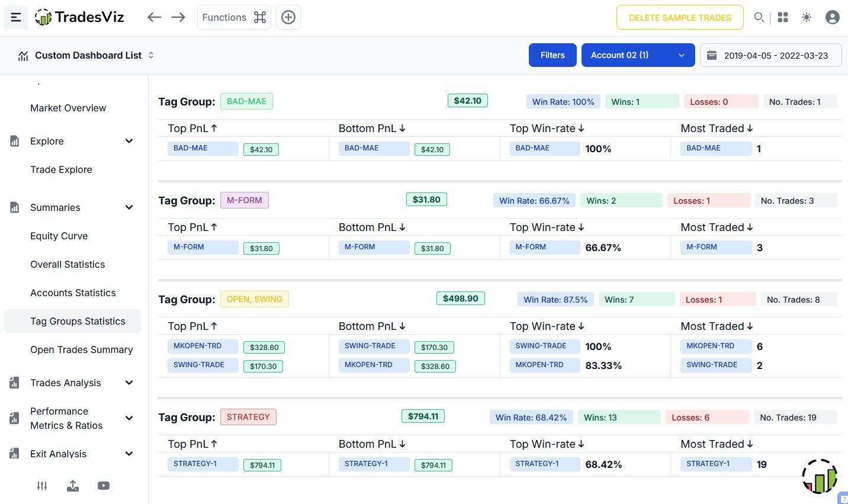Open Market Overview in sidebar
This screenshot has height=504, width=848.
pos(68,108)
